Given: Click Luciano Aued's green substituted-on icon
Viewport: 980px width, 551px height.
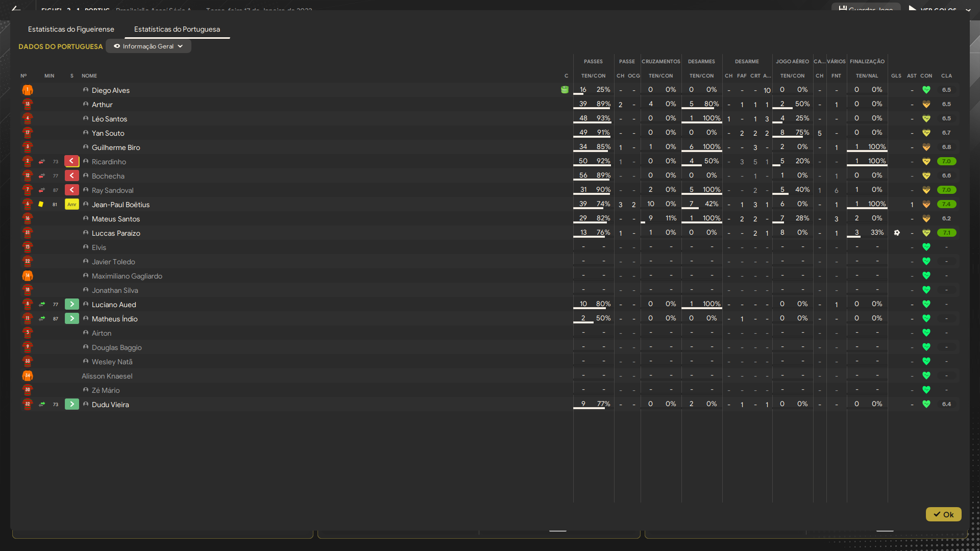Looking at the screenshot, I should (x=72, y=304).
